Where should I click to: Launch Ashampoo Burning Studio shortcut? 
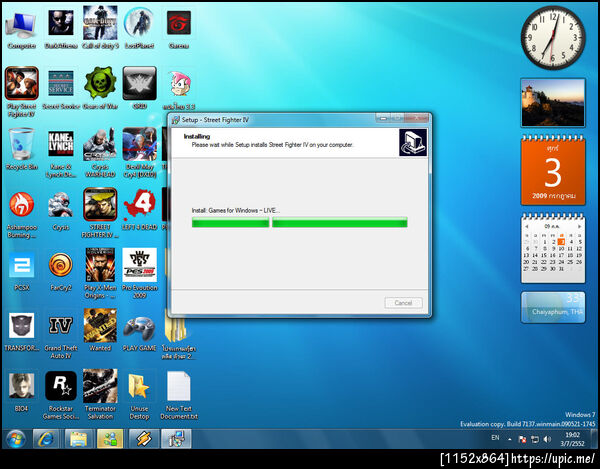point(21,214)
